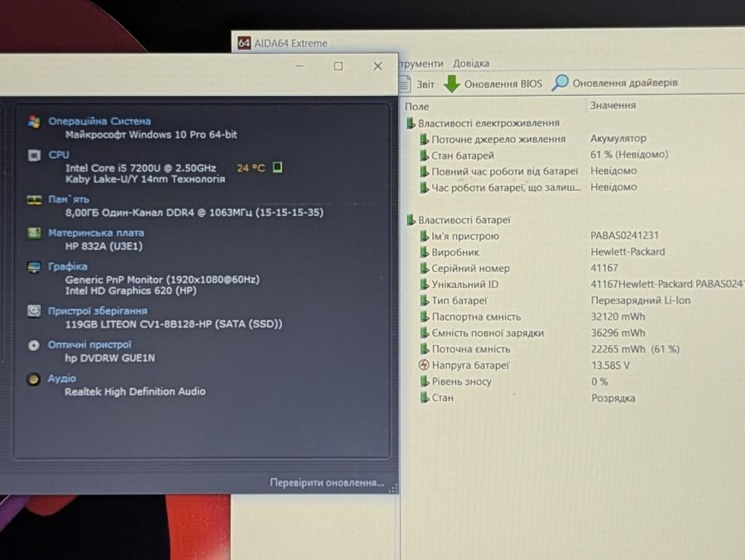745x560 pixels.
Task: Open the Аудіо section link
Action: (62, 379)
